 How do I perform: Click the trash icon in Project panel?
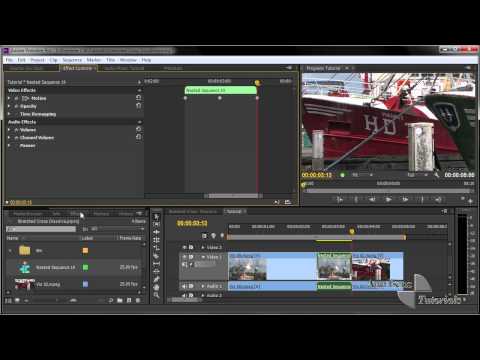(x=138, y=300)
